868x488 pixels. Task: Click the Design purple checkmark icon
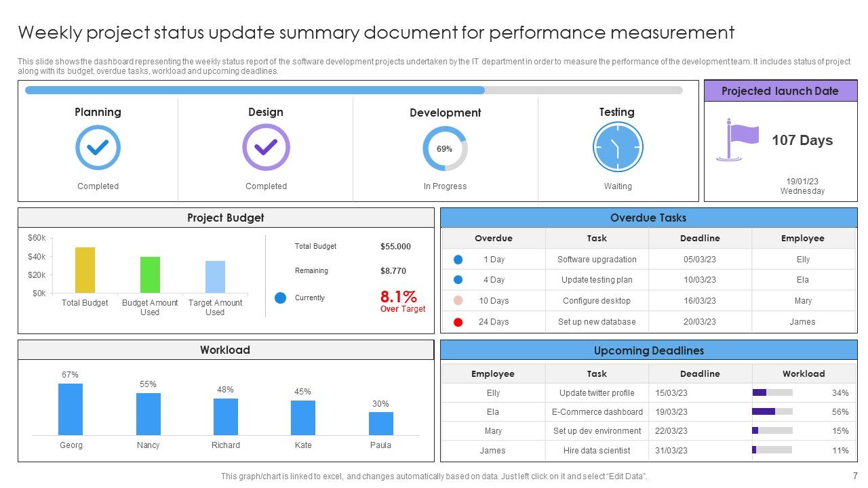point(266,147)
